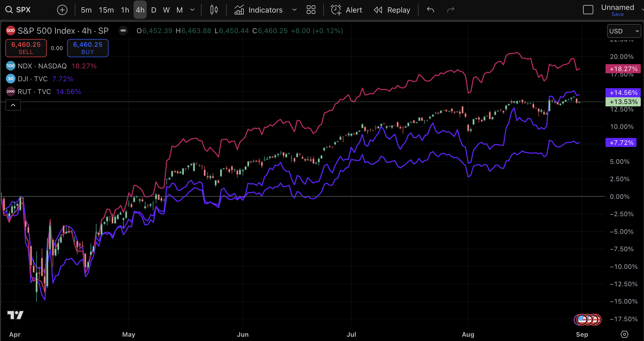Select the RUT TVC comparison legend
Image resolution: width=644 pixels, height=341 pixels.
point(34,92)
